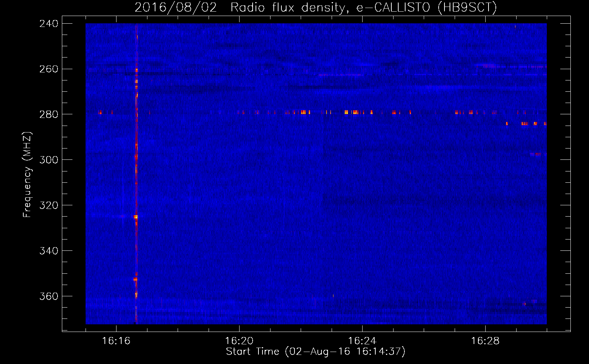The width and height of the screenshot is (589, 364).
Task: Click the plot title "2016/08/02 Radio flux density, e-CALLISTO (HB9SCT)"
Action: (x=316, y=7)
